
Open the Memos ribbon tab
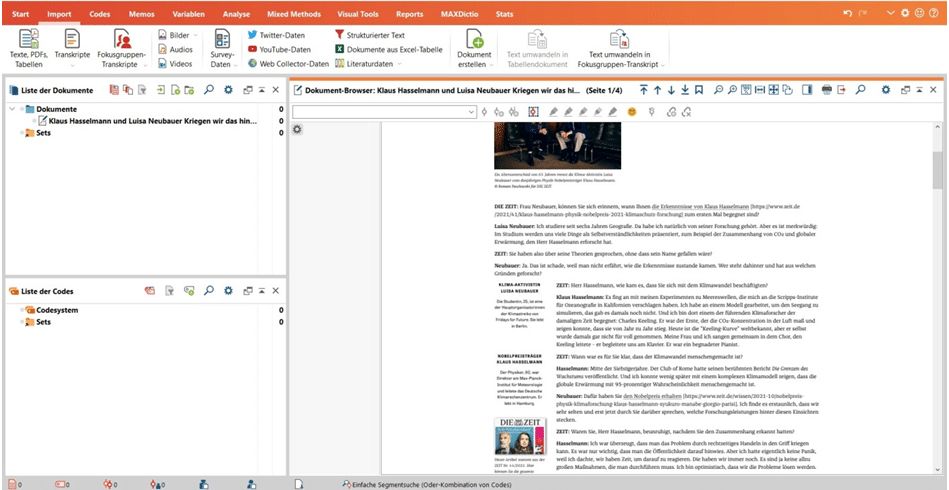pos(142,14)
